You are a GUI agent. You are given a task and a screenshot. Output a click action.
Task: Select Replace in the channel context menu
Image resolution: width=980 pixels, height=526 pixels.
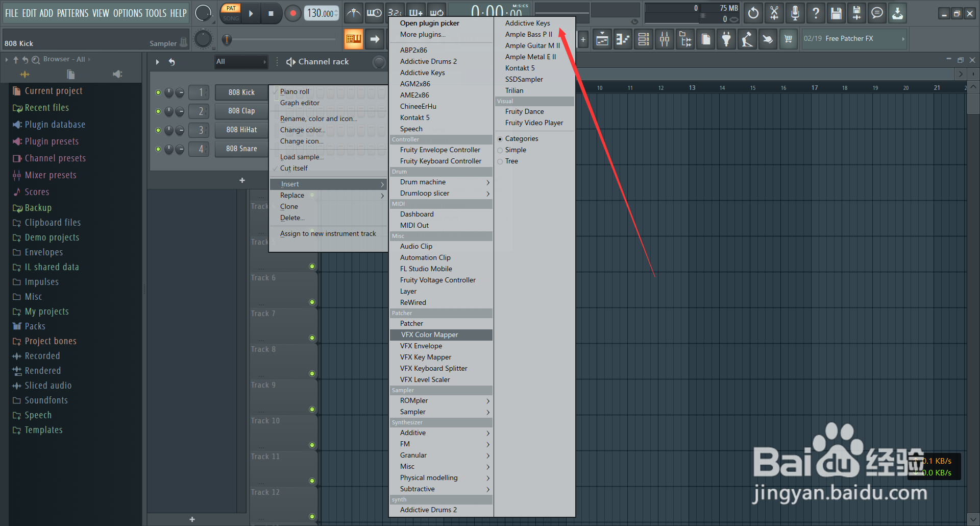pyautogui.click(x=328, y=196)
